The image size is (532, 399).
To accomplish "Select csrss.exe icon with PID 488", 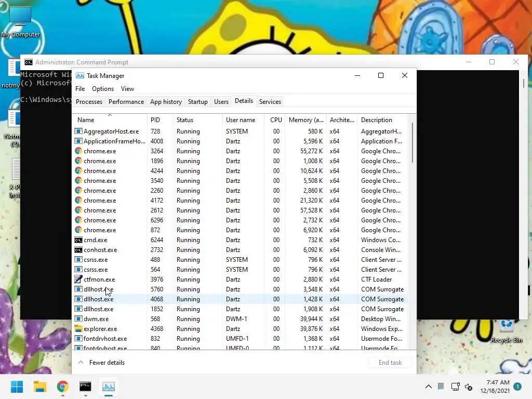I will pos(78,259).
